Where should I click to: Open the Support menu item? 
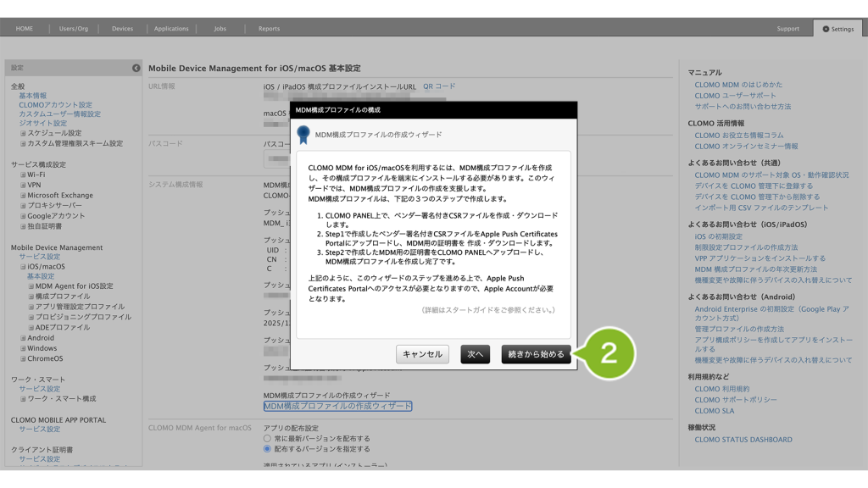point(787,29)
